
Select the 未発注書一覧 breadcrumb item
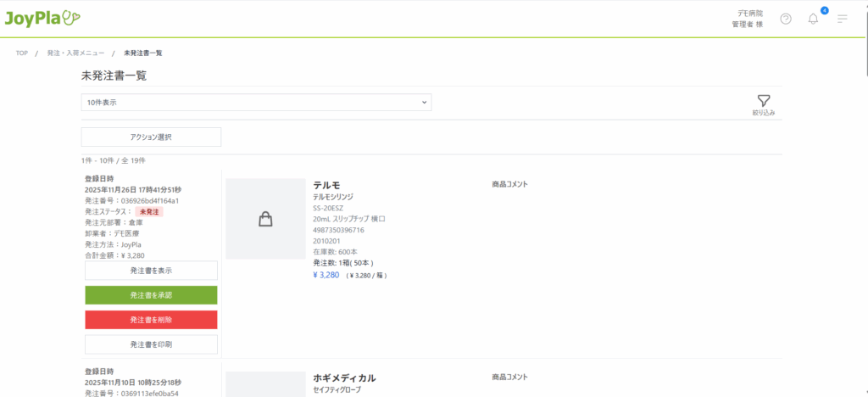click(143, 53)
